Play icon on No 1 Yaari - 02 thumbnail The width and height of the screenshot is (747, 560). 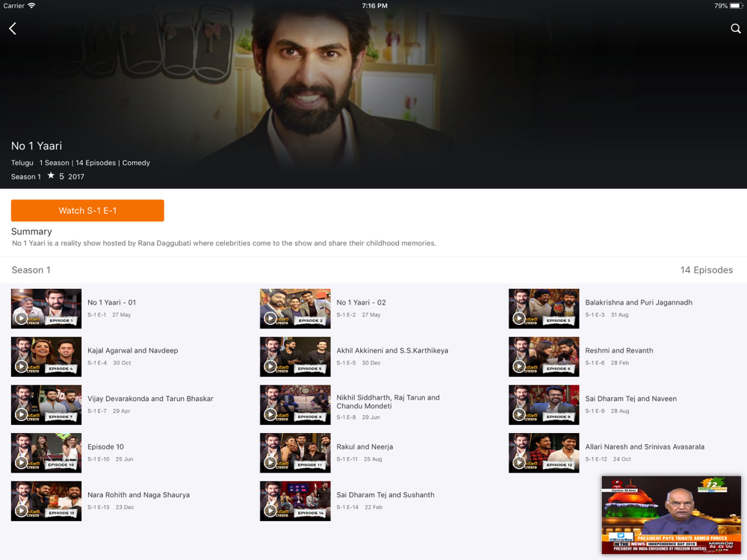point(270,318)
